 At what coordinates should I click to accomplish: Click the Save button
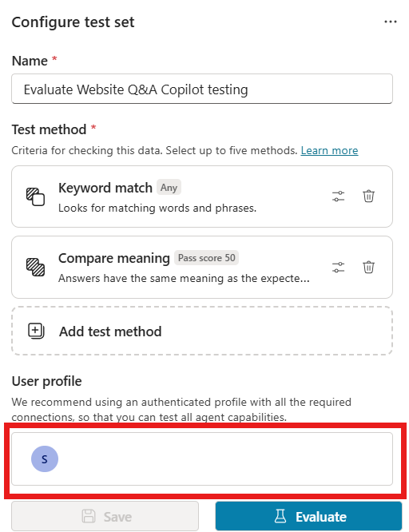pos(105,516)
